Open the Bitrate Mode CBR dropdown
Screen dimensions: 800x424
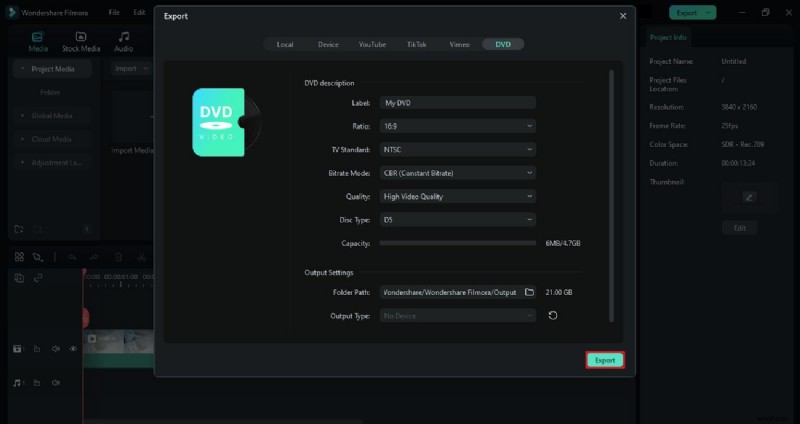click(458, 173)
